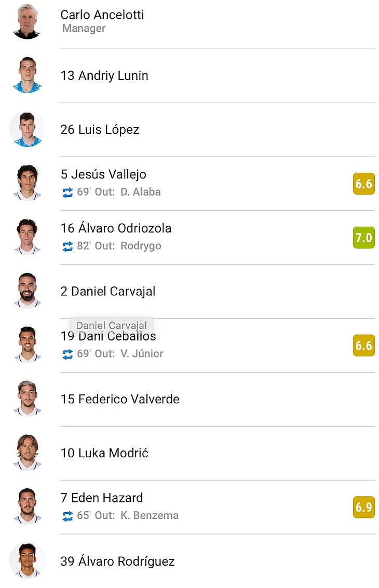Click the 65' Out: K. Benzema text

pyautogui.click(x=128, y=515)
